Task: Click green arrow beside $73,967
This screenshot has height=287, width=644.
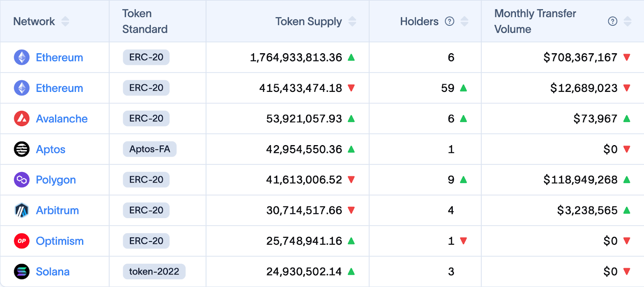Action: coord(627,119)
